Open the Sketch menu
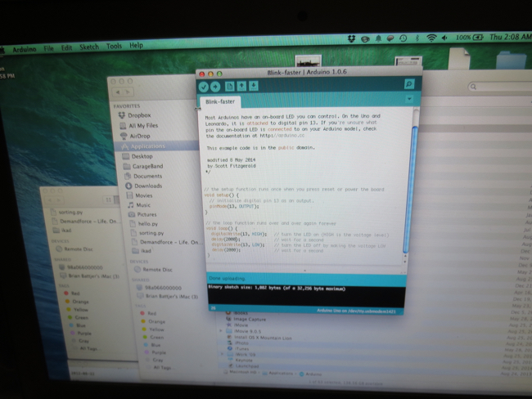Viewport: 532px width, 399px height. 89,47
